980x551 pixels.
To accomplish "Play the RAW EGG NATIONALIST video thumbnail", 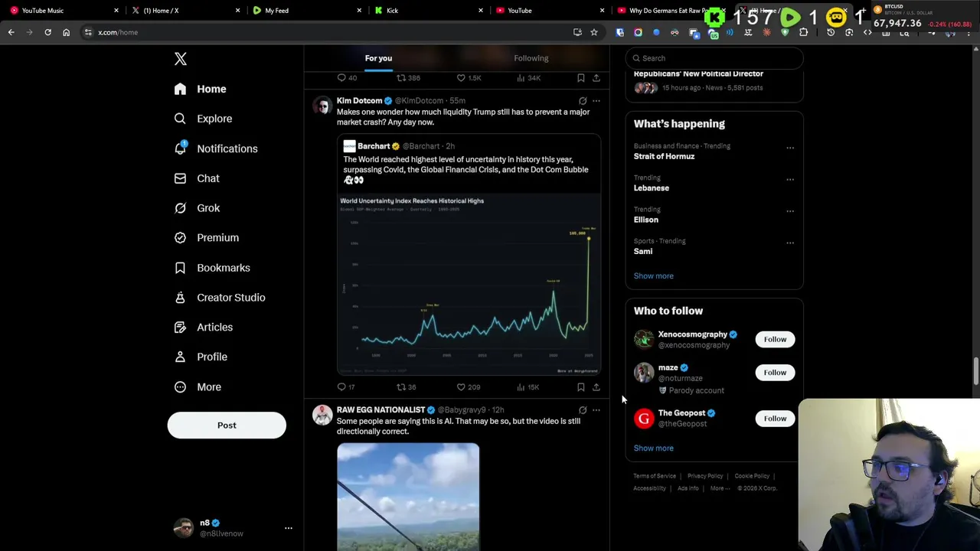I will [x=408, y=497].
